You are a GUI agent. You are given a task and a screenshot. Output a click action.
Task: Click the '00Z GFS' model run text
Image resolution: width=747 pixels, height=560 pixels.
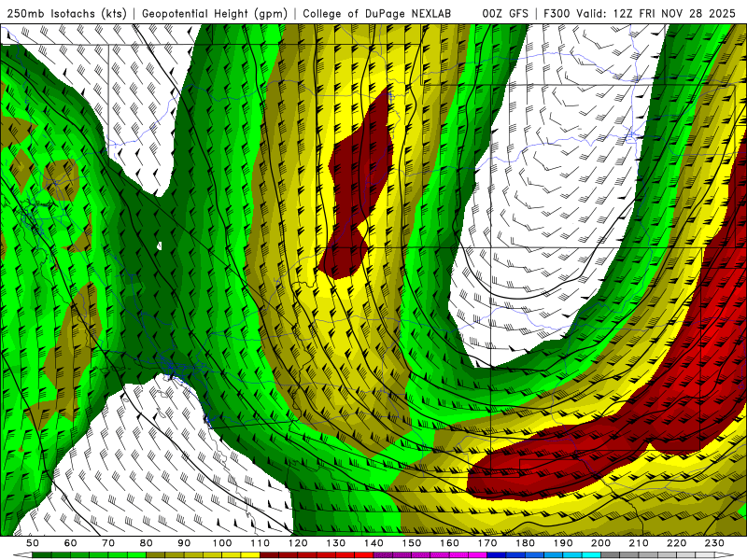coord(505,13)
